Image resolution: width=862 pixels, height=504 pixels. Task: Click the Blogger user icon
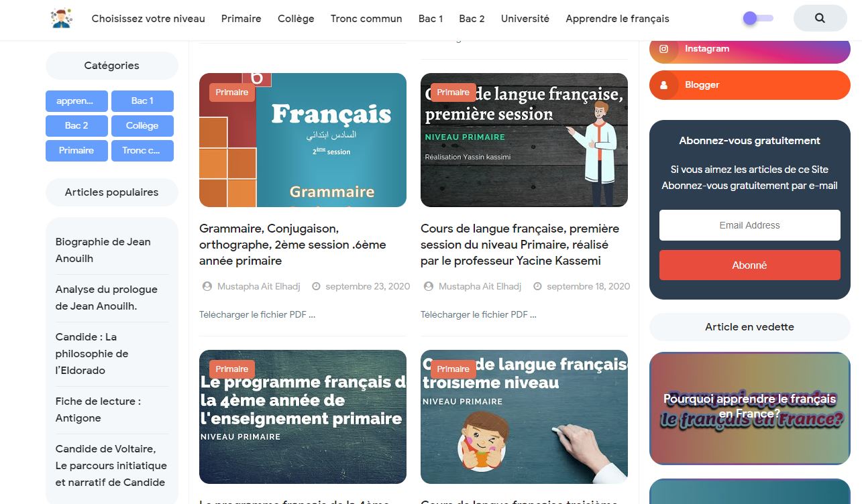coord(663,85)
